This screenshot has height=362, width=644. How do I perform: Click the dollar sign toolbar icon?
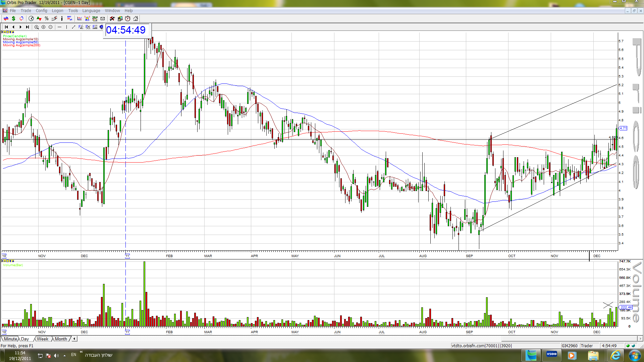(x=13, y=18)
